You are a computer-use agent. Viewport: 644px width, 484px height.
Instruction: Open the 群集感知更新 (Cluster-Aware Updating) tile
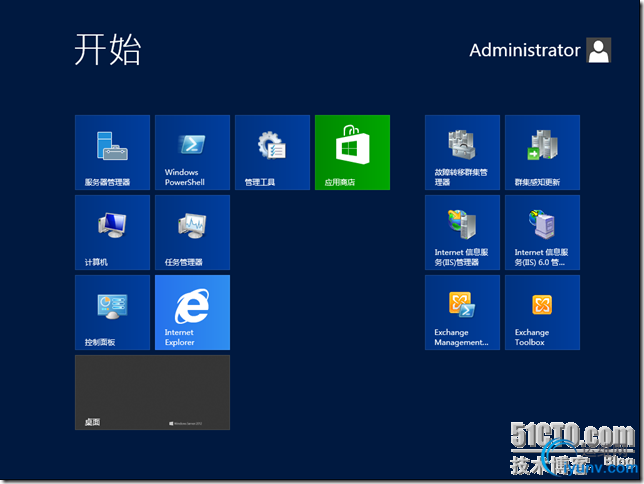click(x=543, y=152)
